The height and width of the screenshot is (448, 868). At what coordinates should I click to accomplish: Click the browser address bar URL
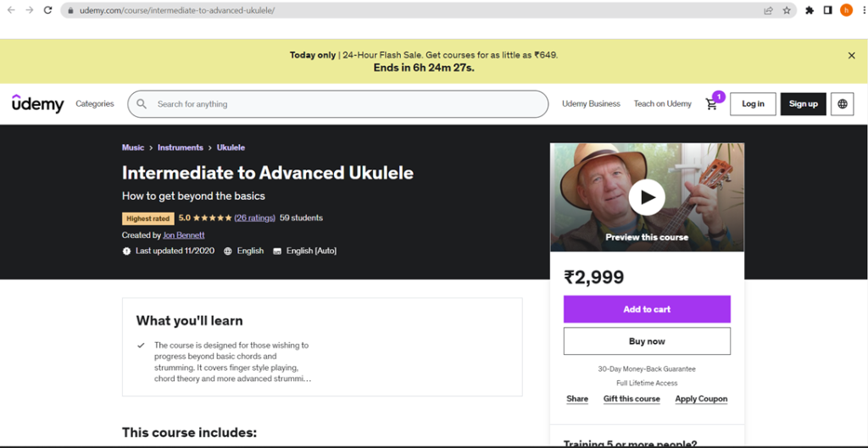(177, 10)
